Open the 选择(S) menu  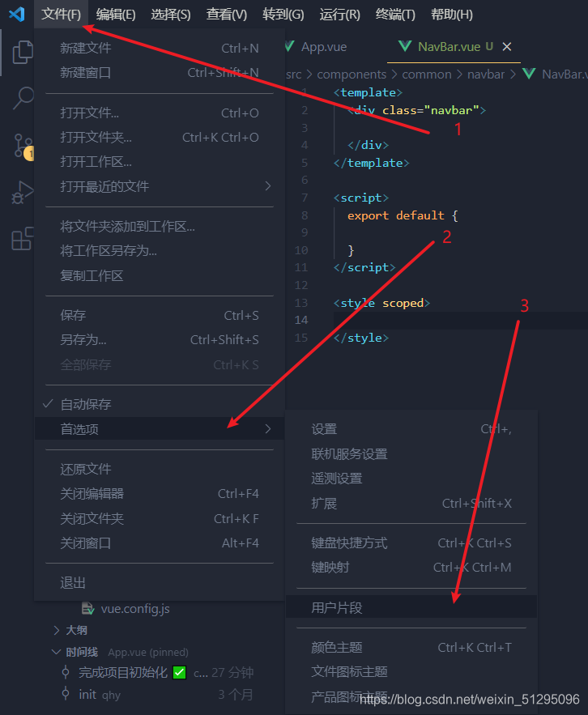171,15
